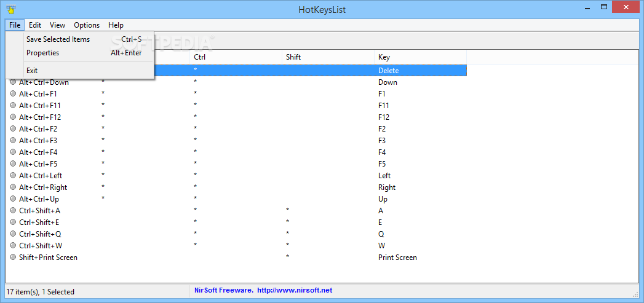The image size is (644, 303).
Task: Click the F2 value in Key column
Action: click(382, 129)
